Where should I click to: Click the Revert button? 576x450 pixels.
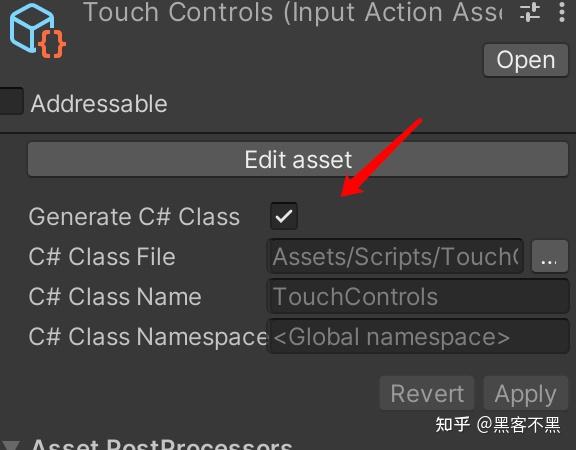point(427,393)
